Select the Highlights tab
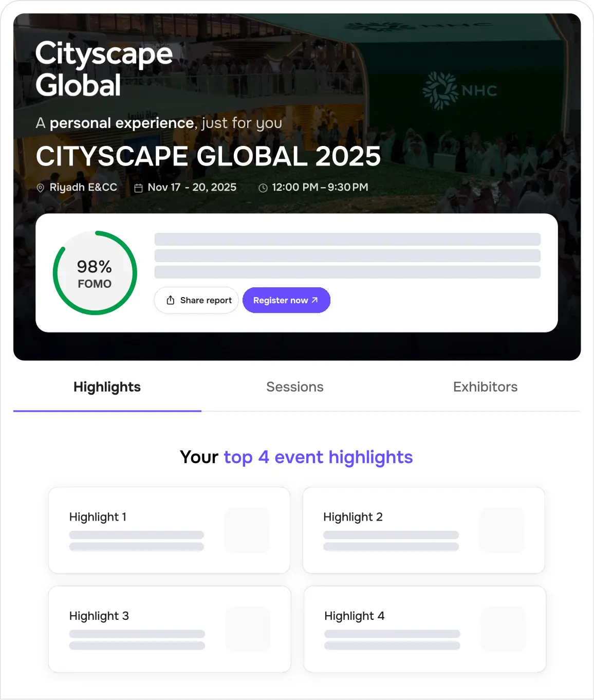Image resolution: width=594 pixels, height=700 pixels. point(107,387)
